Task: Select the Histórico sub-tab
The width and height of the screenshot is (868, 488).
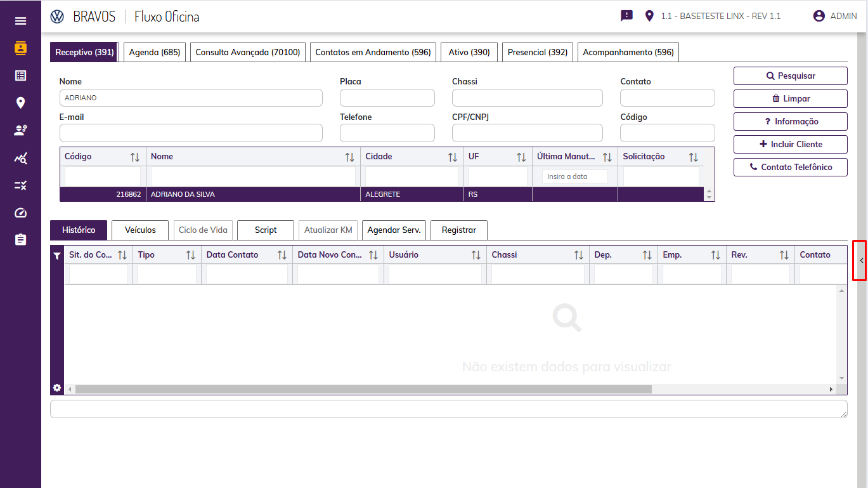Action: tap(79, 230)
